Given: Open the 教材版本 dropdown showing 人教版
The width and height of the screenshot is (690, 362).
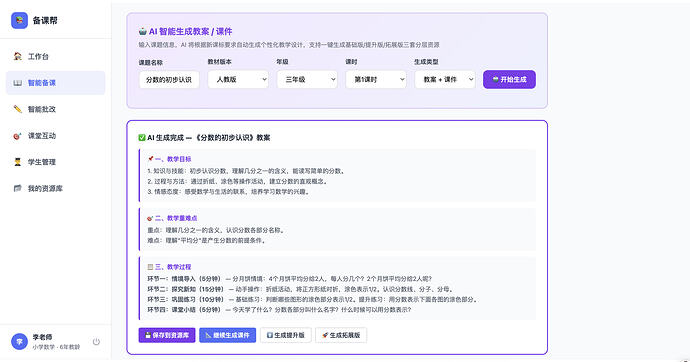Looking at the screenshot, I should (x=238, y=80).
